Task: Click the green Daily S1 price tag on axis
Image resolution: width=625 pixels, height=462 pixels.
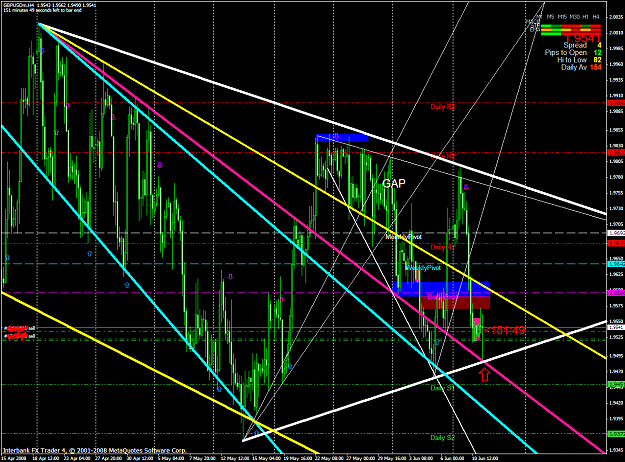Action: coord(616,385)
